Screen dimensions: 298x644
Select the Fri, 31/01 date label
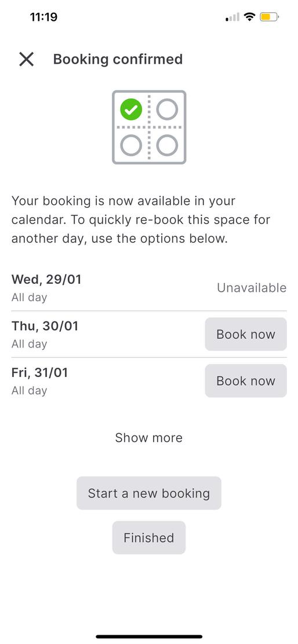point(39,372)
